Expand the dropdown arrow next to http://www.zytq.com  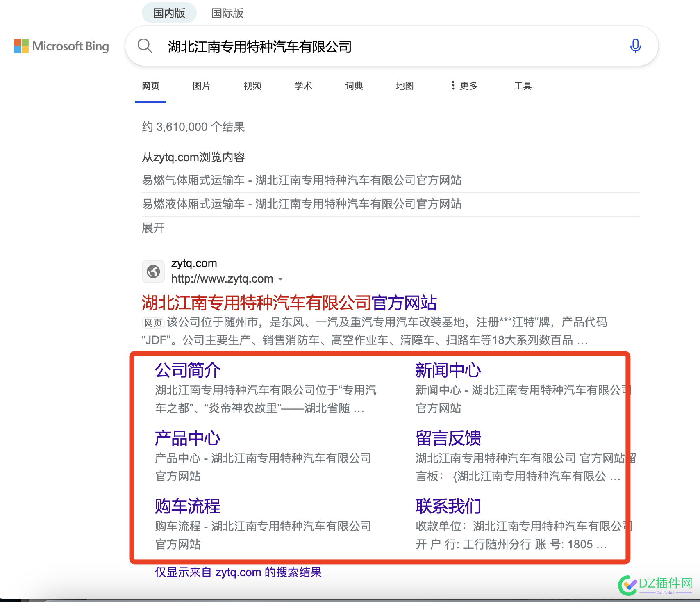click(280, 279)
